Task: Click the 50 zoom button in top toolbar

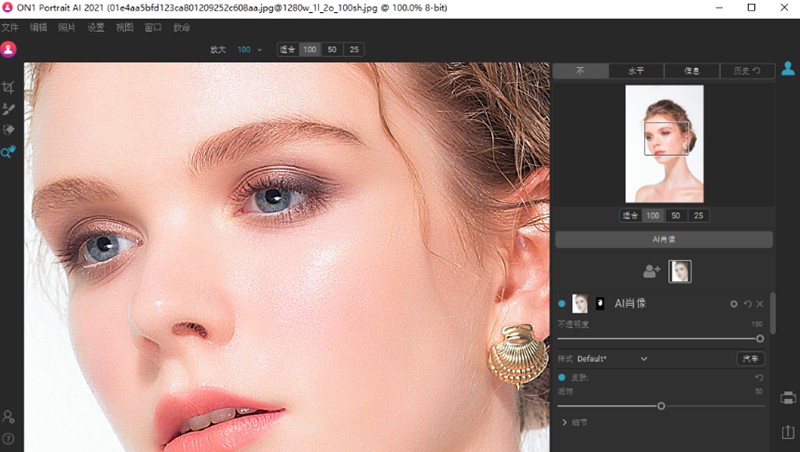Action: (x=332, y=49)
